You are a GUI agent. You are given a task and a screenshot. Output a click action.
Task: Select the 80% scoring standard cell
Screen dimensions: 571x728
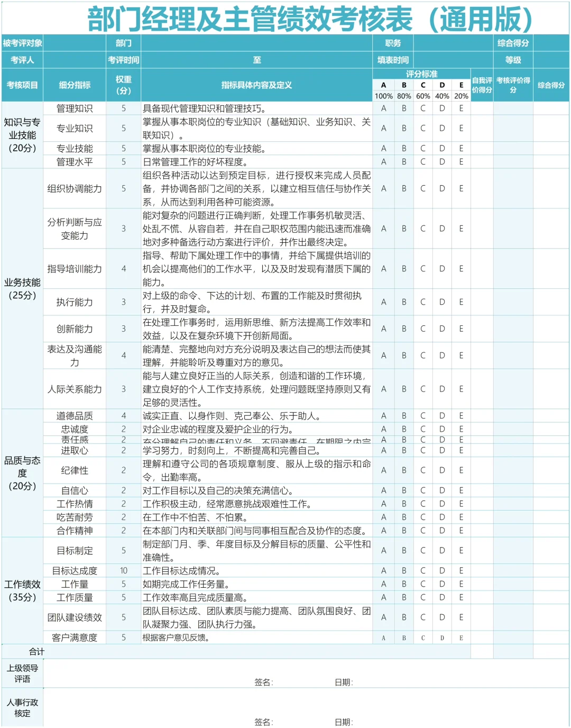tap(404, 96)
